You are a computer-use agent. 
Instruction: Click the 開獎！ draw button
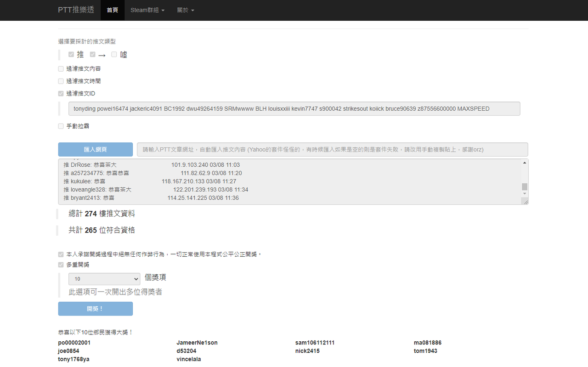click(x=96, y=309)
